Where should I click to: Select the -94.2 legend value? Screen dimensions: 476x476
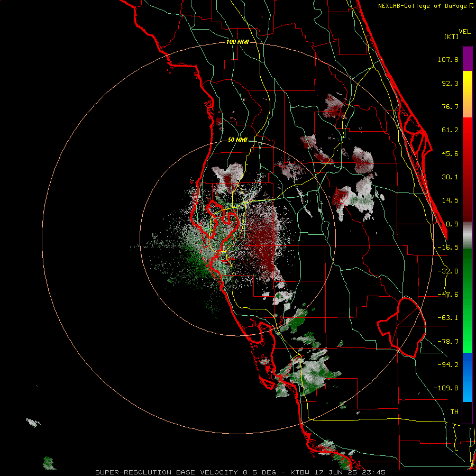click(448, 365)
